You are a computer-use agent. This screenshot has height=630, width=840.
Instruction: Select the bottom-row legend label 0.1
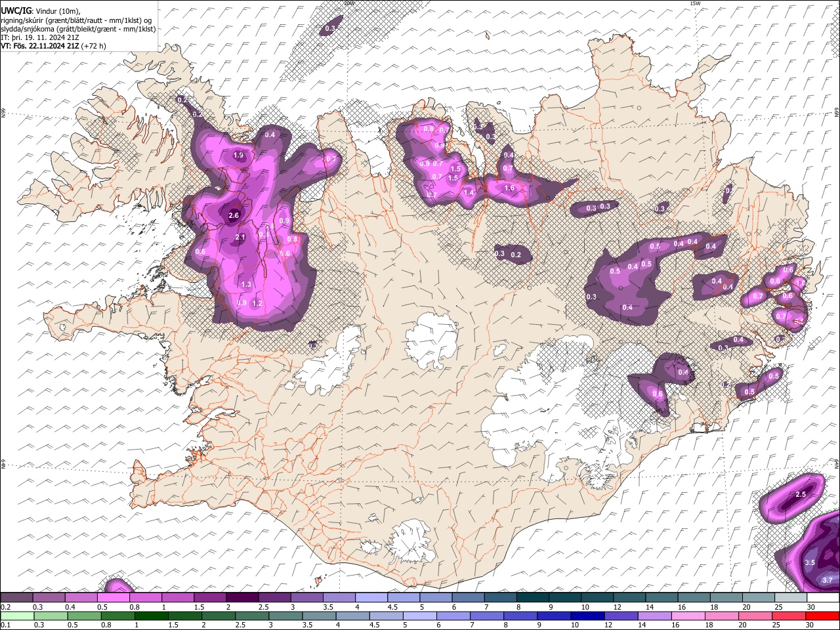coord(5,625)
